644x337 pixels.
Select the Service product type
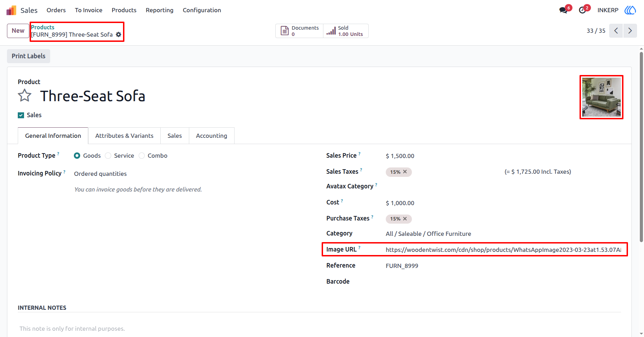pos(108,156)
